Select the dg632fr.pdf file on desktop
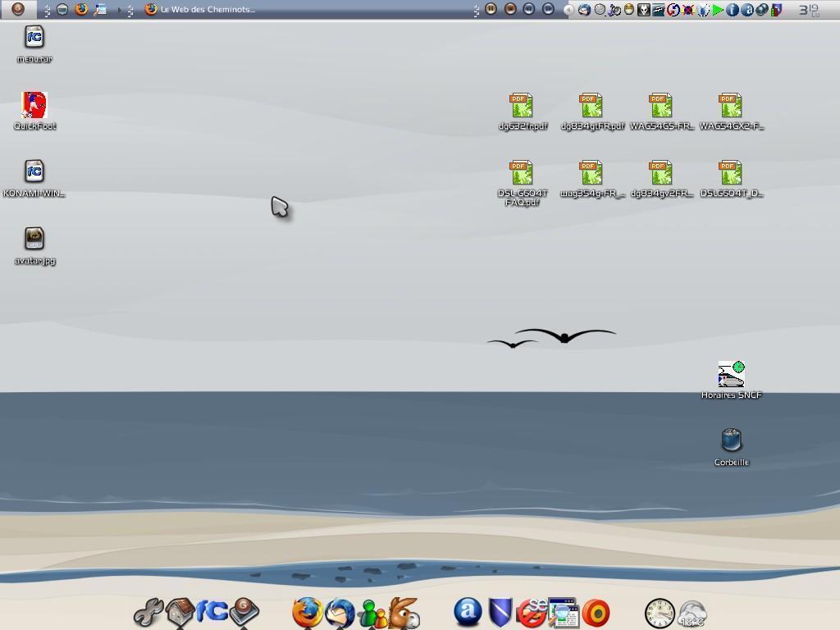Screen dimensions: 840x630 coord(522,106)
